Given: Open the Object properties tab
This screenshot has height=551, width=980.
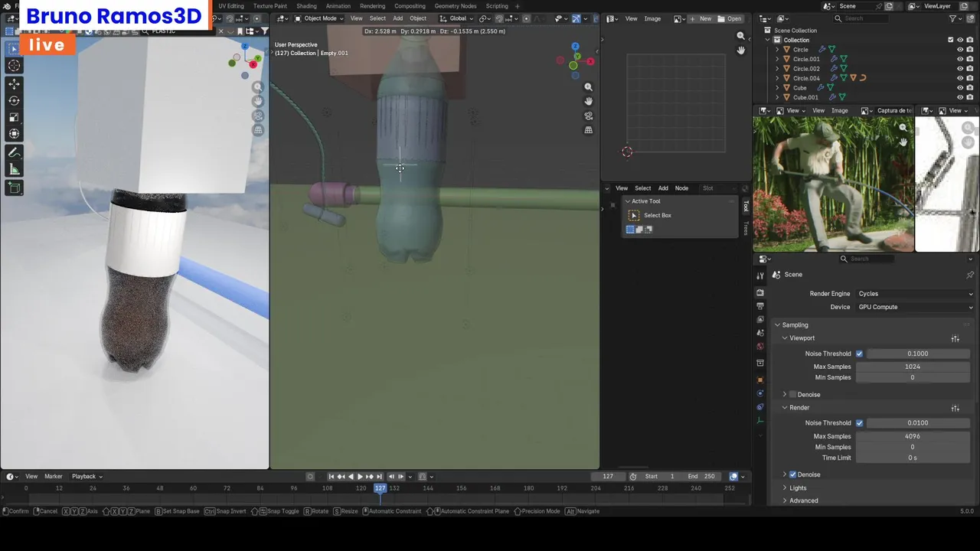Looking at the screenshot, I should click(x=760, y=380).
